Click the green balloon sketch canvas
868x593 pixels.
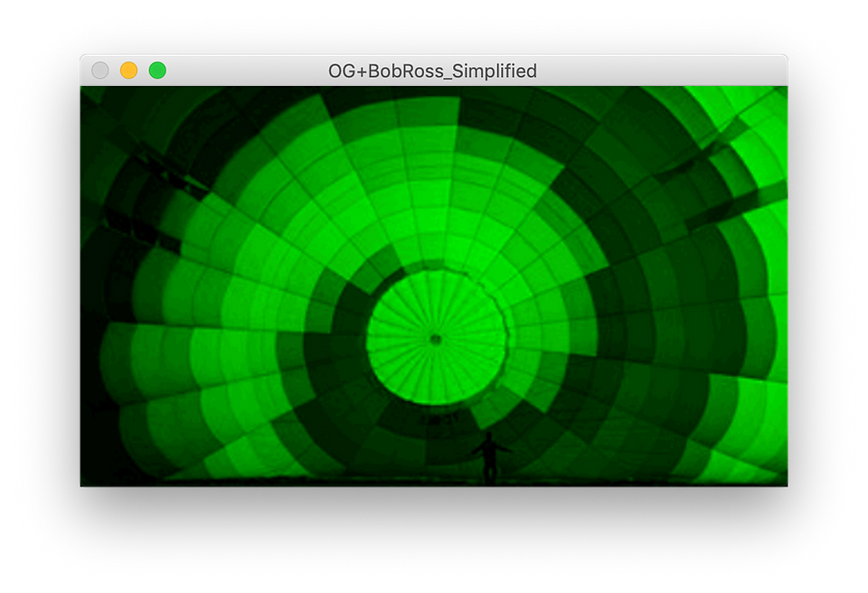click(434, 287)
